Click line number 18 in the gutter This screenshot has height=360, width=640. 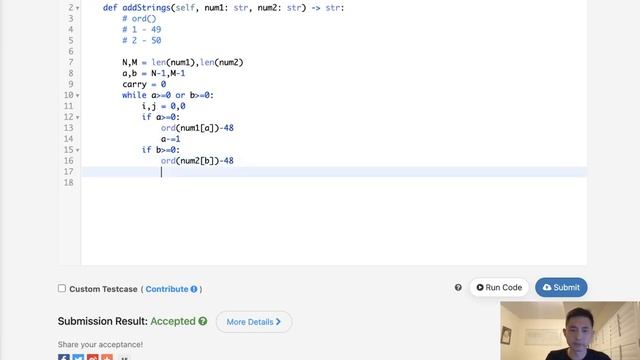pos(69,182)
